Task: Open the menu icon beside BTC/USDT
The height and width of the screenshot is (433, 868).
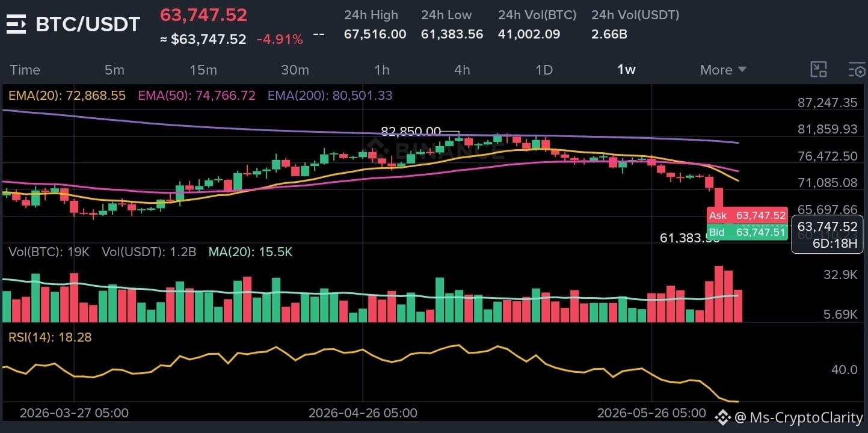Action: 16,24
